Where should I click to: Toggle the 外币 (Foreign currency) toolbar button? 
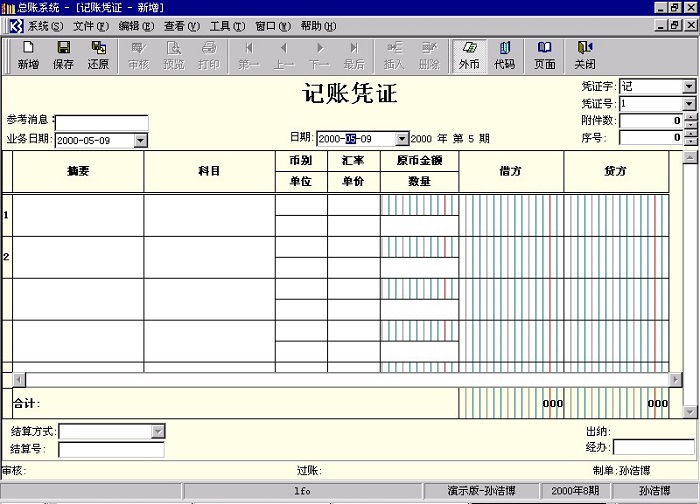(469, 55)
